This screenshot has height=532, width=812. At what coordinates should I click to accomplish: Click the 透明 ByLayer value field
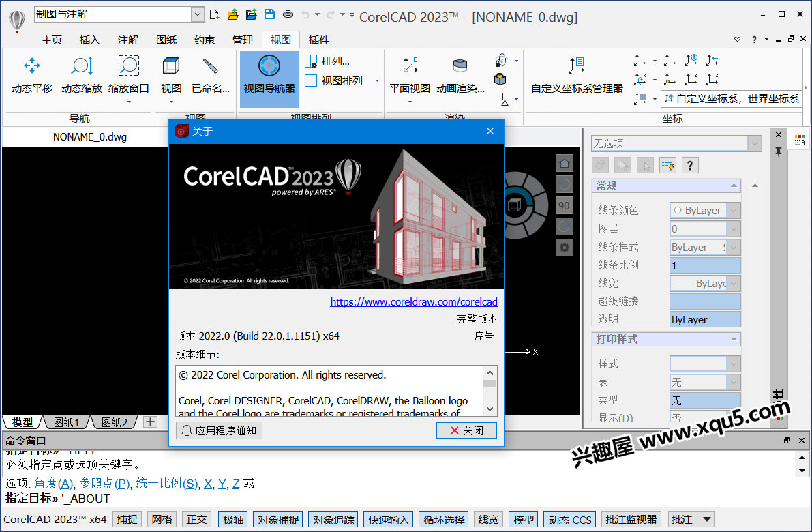[705, 320]
